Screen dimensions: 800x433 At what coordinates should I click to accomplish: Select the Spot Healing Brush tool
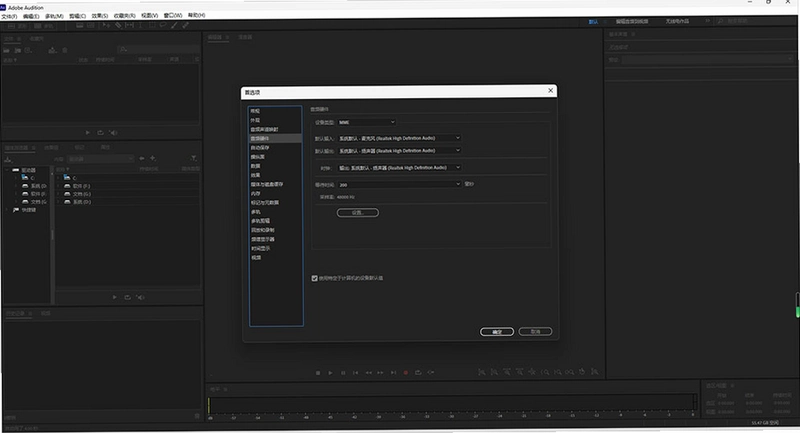click(186, 25)
